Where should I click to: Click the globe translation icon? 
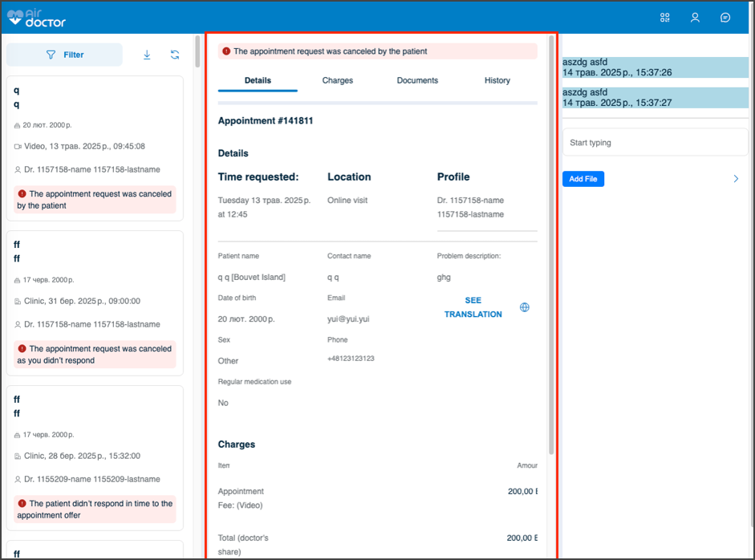[x=525, y=307]
